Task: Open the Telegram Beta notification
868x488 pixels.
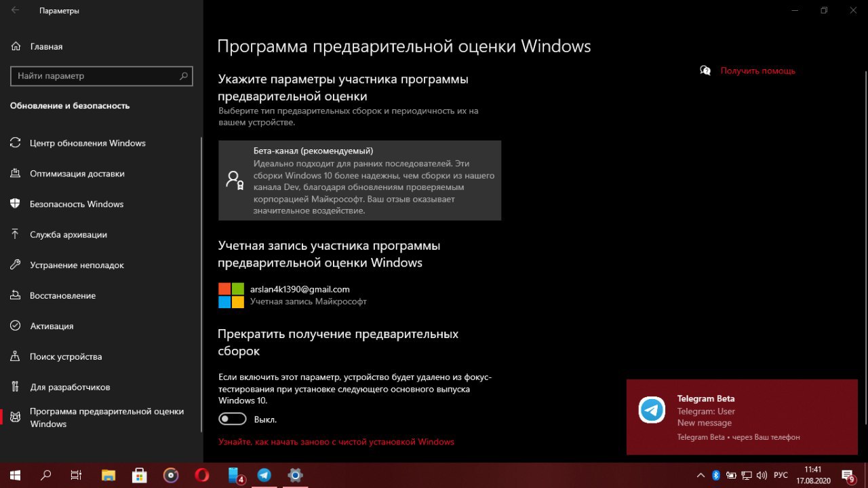Action: tap(742, 417)
